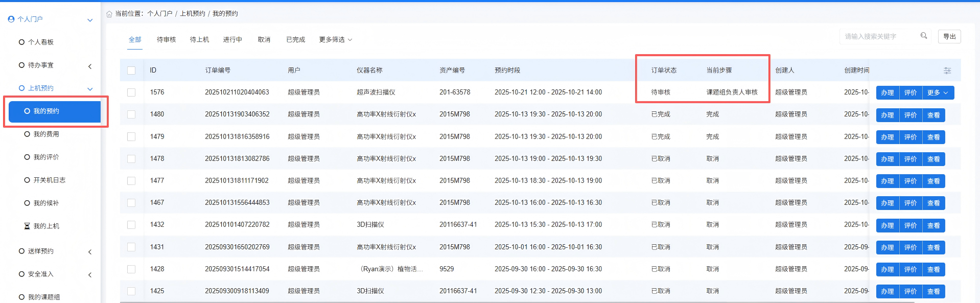This screenshot has height=303, width=980.
Task: Focus the keyword search input field
Action: [x=878, y=36]
